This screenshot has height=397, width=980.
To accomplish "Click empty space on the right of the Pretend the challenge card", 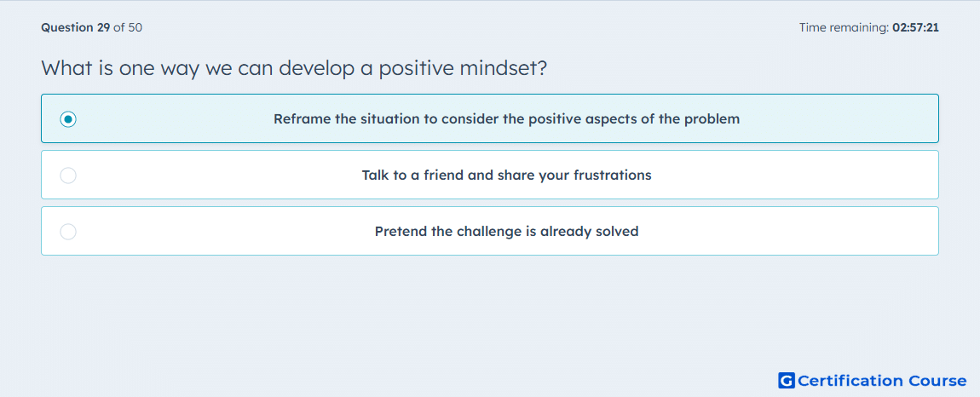I will click(812, 232).
